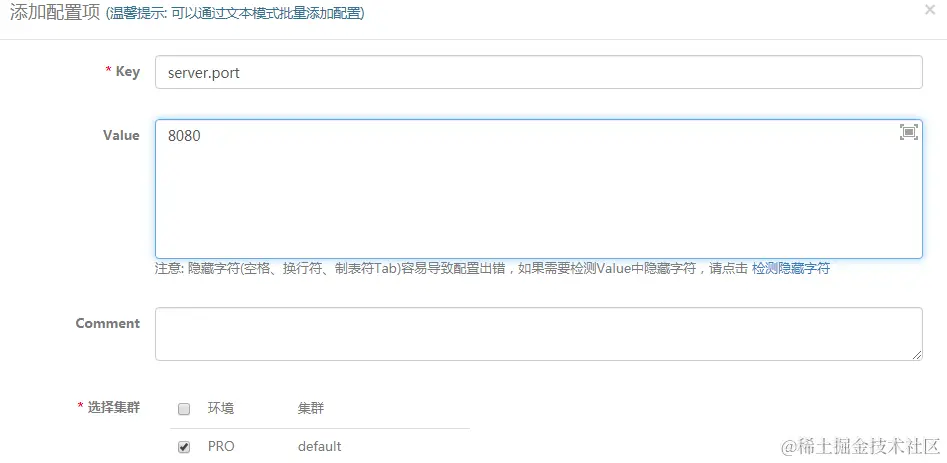Screen dimensions: 947x463
Task: Click the 添加配置项 dialog title
Action: (x=55, y=13)
